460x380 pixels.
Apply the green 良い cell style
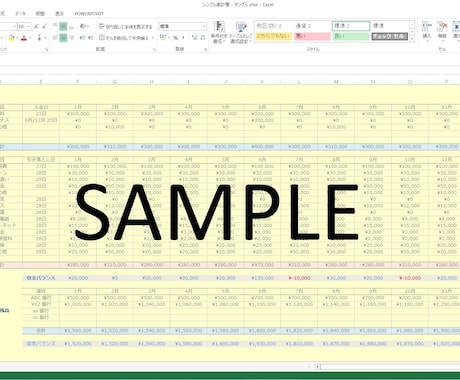point(351,36)
